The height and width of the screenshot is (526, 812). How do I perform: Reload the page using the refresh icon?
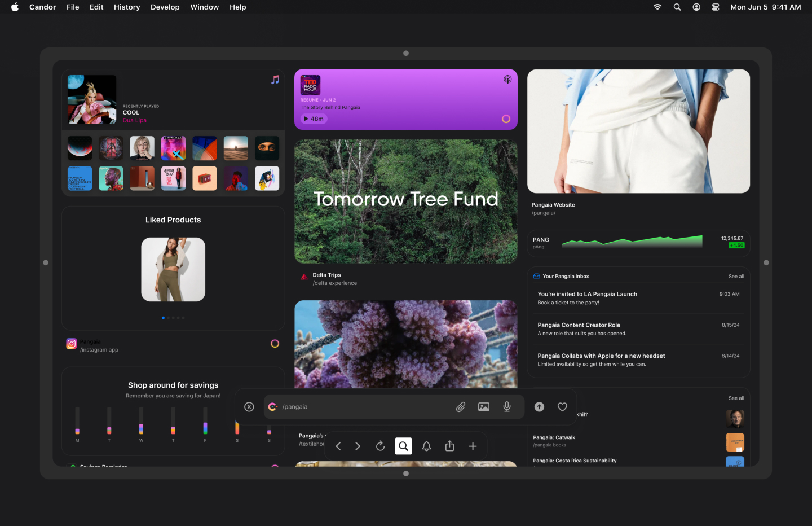(x=381, y=446)
